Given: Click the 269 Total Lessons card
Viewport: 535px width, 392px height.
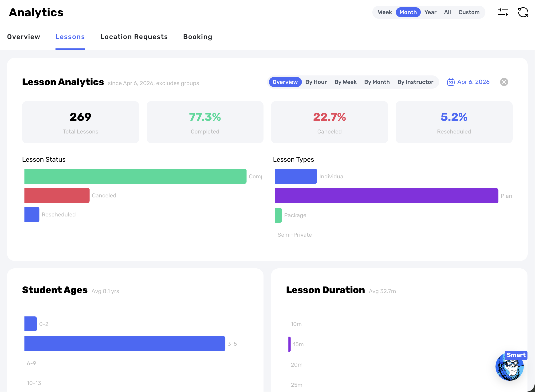Looking at the screenshot, I should 80,122.
